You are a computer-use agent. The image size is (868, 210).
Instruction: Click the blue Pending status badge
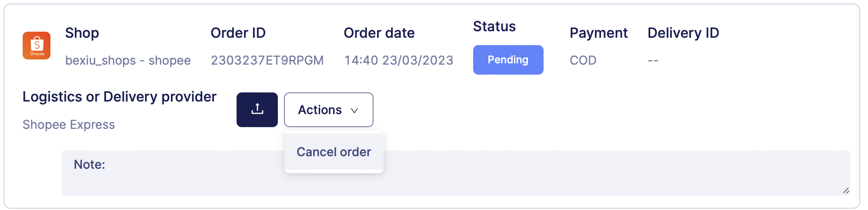[508, 60]
